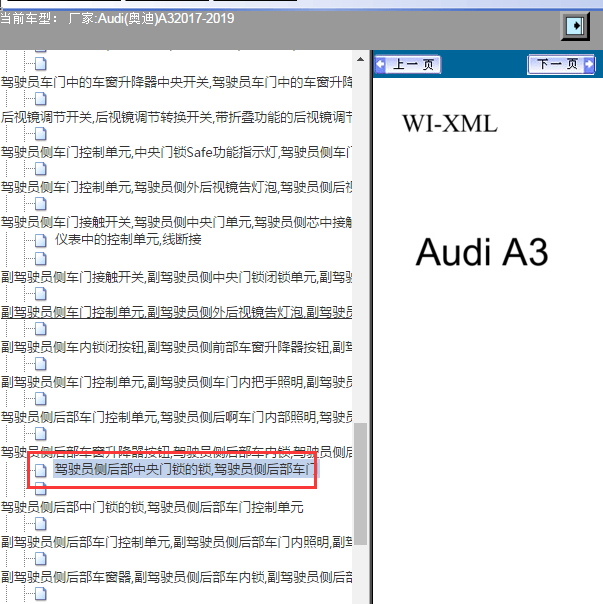This screenshot has height=604, width=603.
Task: Click the Audi A3 title text
Action: (482, 252)
